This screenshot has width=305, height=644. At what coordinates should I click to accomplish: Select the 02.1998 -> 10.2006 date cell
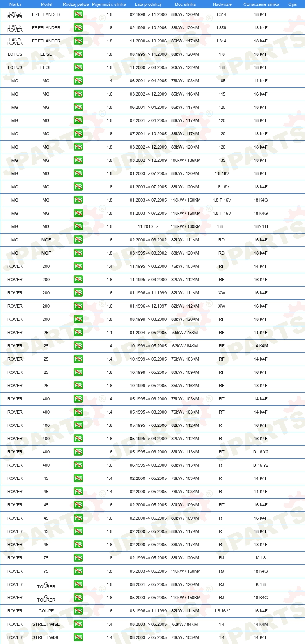click(148, 28)
